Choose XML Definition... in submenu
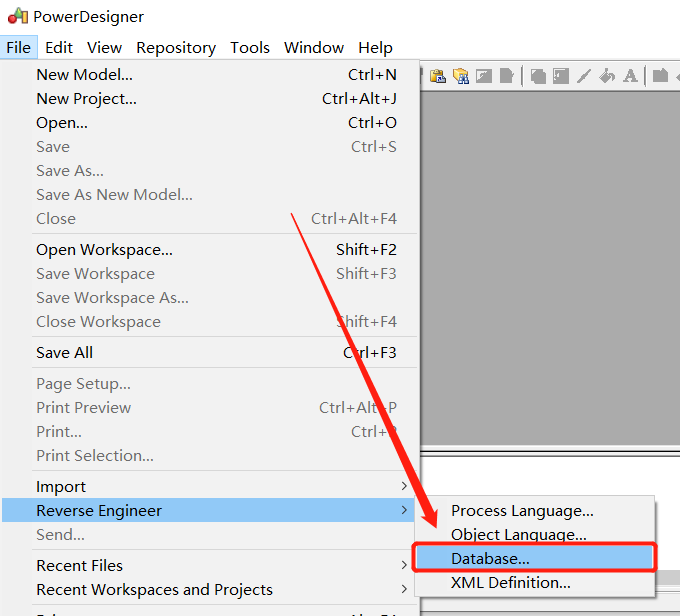This screenshot has height=616, width=680. [534, 582]
